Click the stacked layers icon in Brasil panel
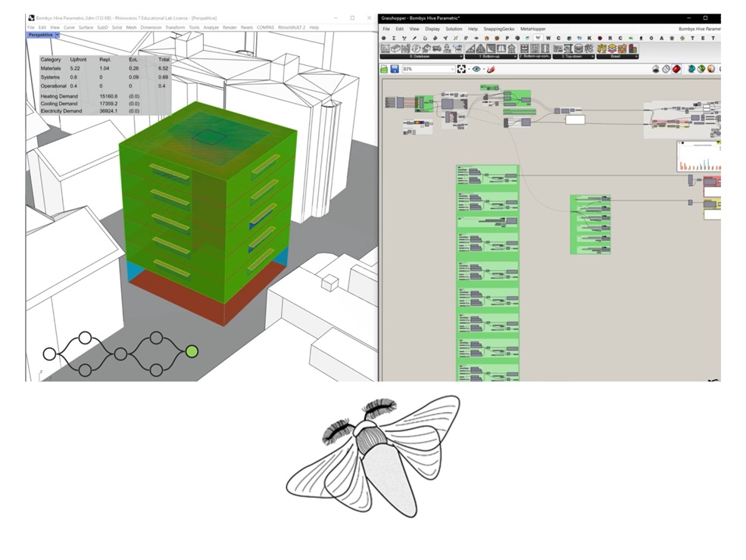This screenshot has width=746, height=560. tap(612, 48)
